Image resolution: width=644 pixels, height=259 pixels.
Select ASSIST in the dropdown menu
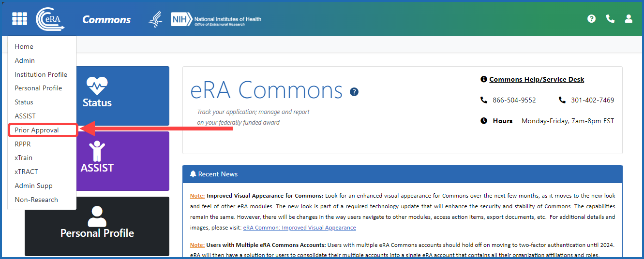(x=25, y=116)
